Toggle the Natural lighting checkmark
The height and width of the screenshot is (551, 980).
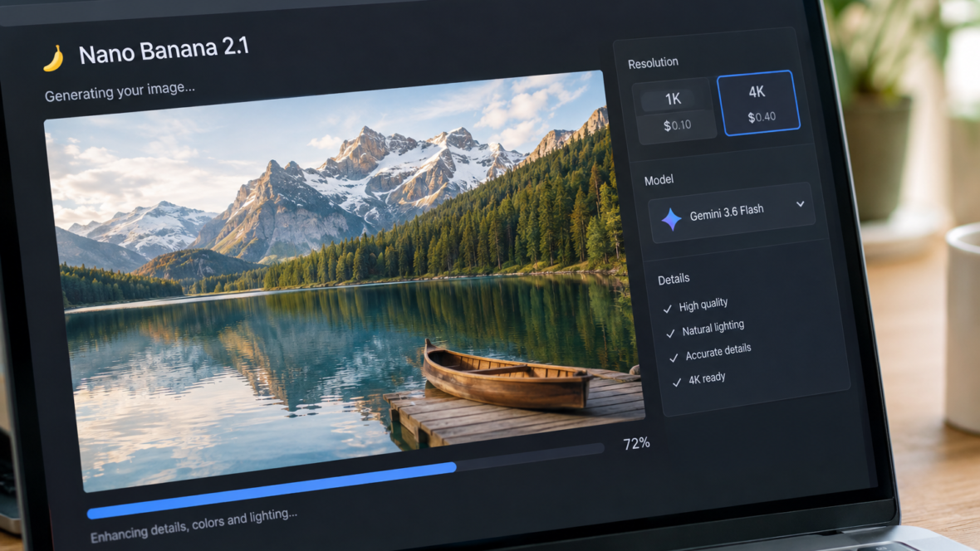tap(670, 333)
